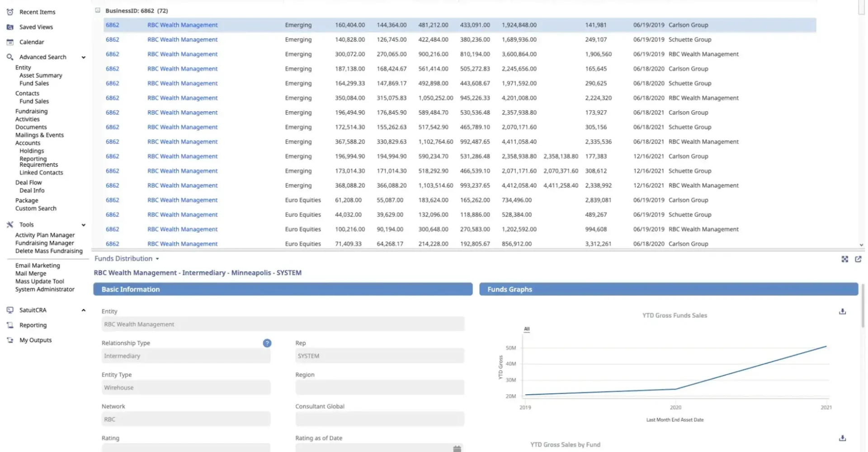The image size is (868, 452).
Task: Expand the SatuitCRA section chevron
Action: coord(84,310)
